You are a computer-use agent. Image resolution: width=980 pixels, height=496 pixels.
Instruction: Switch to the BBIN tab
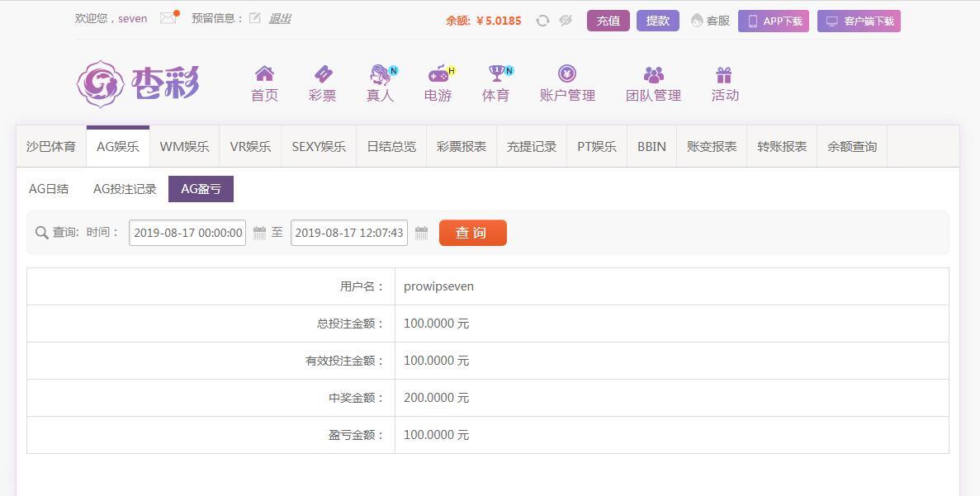[x=652, y=147]
